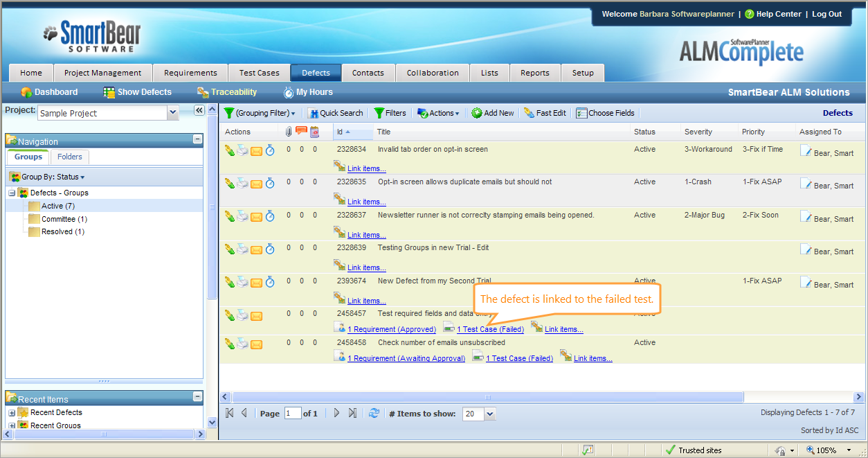Switch to Folders tab in Navigation
Viewport: 868px width, 458px height.
pyautogui.click(x=69, y=157)
